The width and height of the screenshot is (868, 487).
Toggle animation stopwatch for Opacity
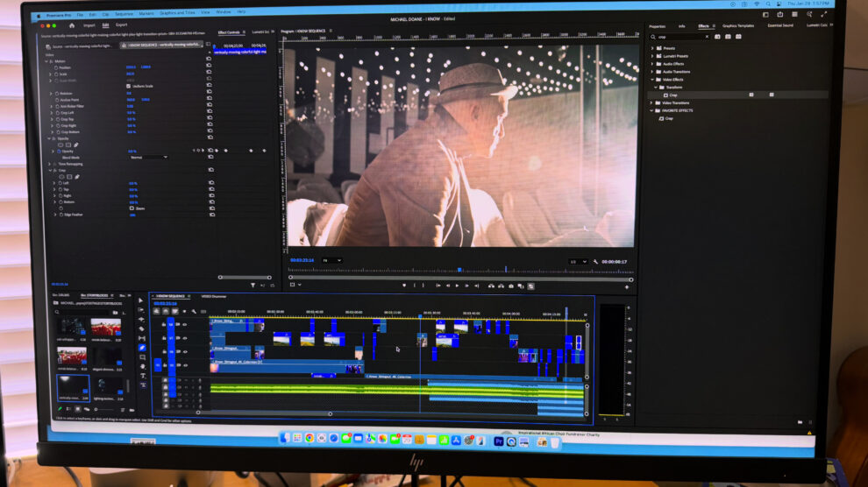pos(57,151)
